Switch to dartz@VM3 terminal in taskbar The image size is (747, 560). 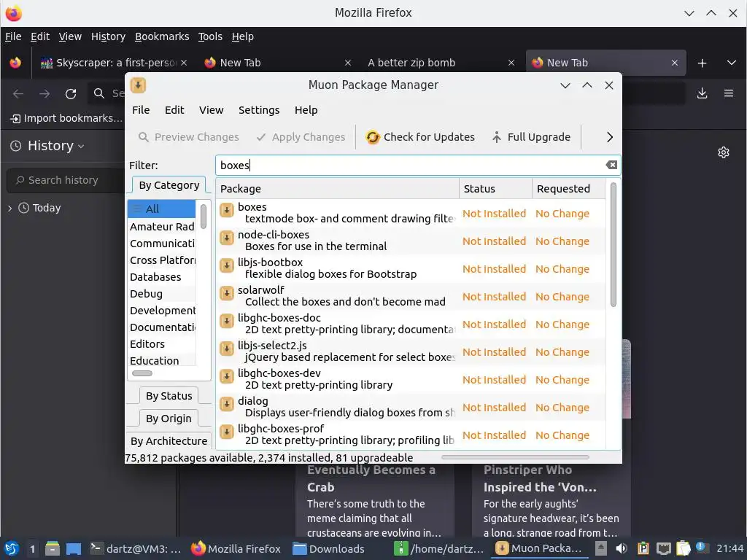[x=136, y=548]
